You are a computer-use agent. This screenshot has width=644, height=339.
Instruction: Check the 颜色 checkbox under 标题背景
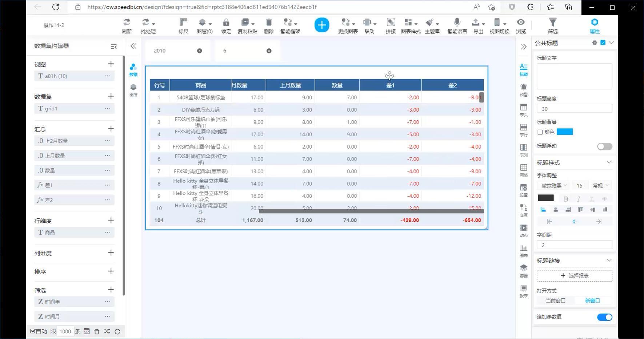coord(540,132)
